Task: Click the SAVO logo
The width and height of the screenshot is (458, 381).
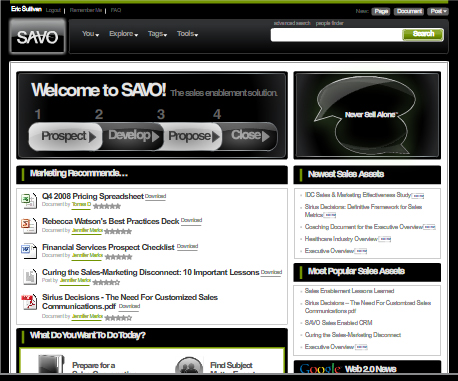Action: click(37, 36)
